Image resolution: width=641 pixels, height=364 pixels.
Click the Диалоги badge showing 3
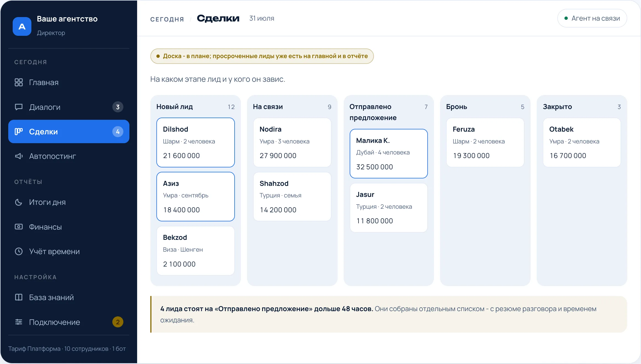pos(118,107)
